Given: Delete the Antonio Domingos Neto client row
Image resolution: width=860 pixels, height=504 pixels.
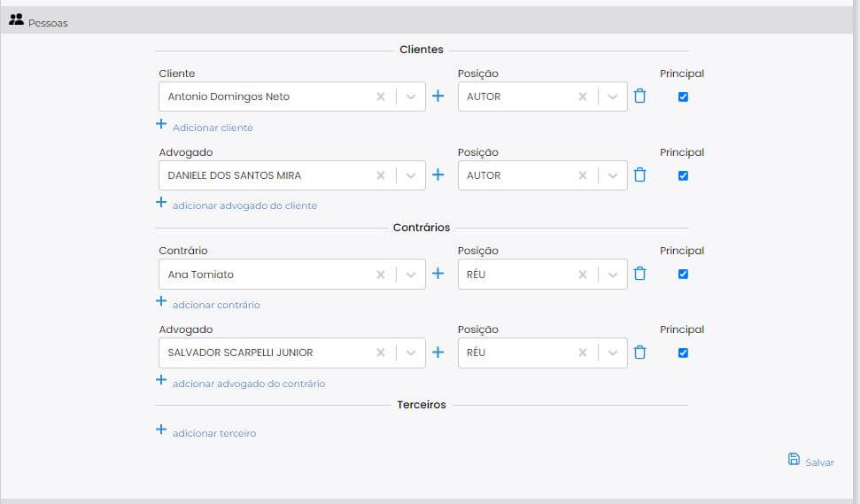Looking at the screenshot, I should coord(639,96).
